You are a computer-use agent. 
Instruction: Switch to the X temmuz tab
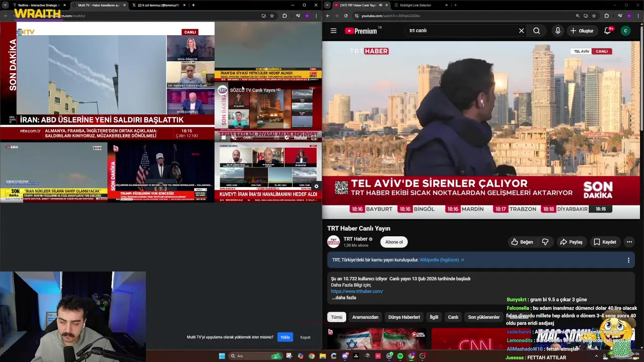158,5
